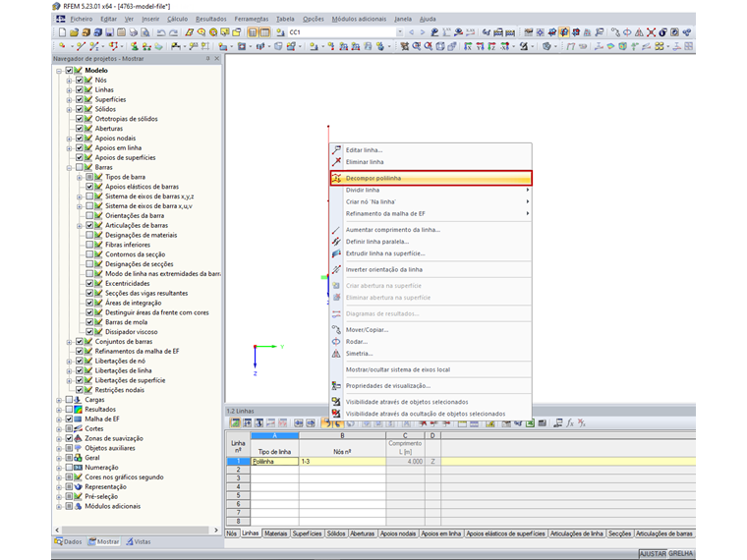Open the CC1 load case dropdown

[x=400, y=32]
